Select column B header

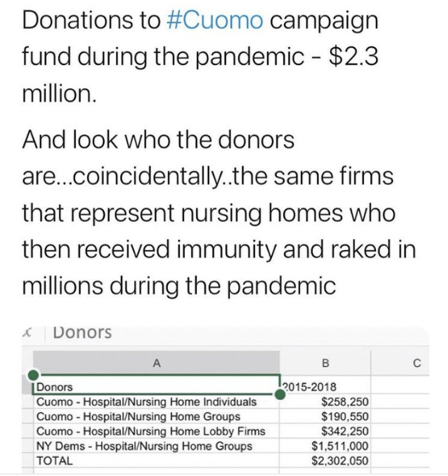(x=324, y=362)
